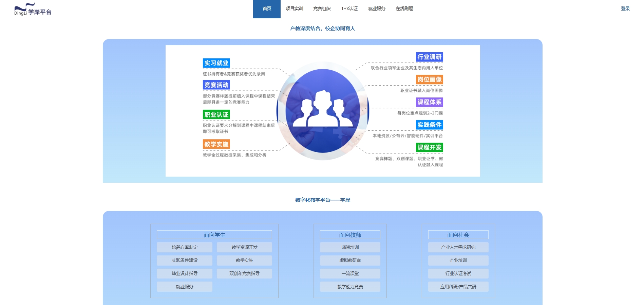Viewport: 644px width, 305px height.
Task: Navigate to 就业服务 in the top bar
Action: click(x=377, y=9)
